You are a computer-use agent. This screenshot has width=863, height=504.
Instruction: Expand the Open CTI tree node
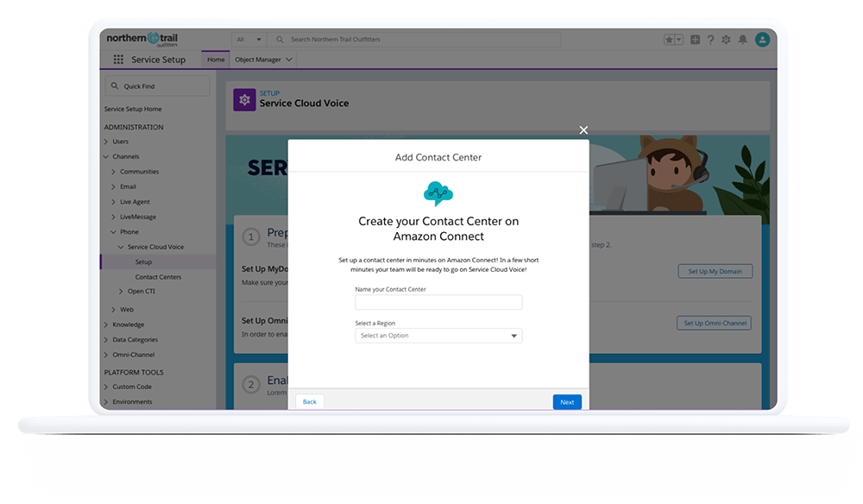coord(121,291)
